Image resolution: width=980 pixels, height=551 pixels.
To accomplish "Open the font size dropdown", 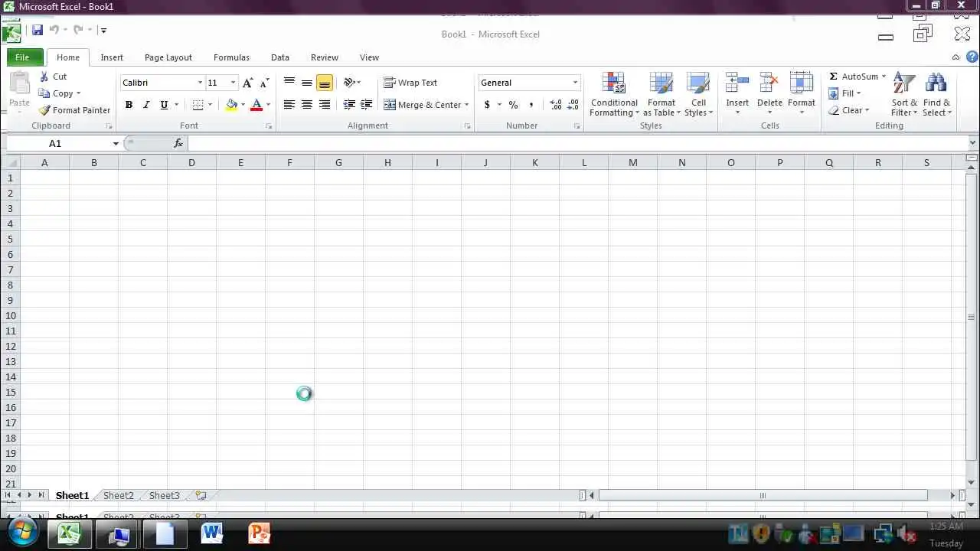I will (x=234, y=83).
